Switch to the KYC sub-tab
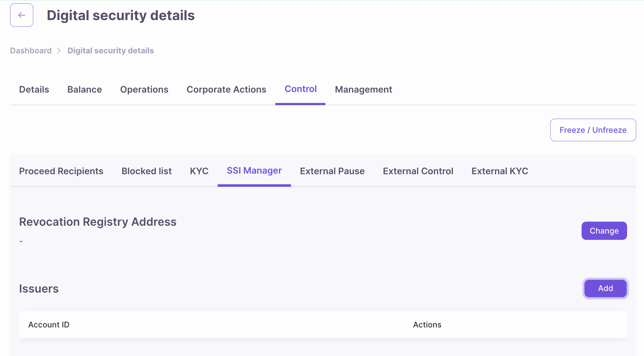644x356 pixels. click(x=199, y=171)
